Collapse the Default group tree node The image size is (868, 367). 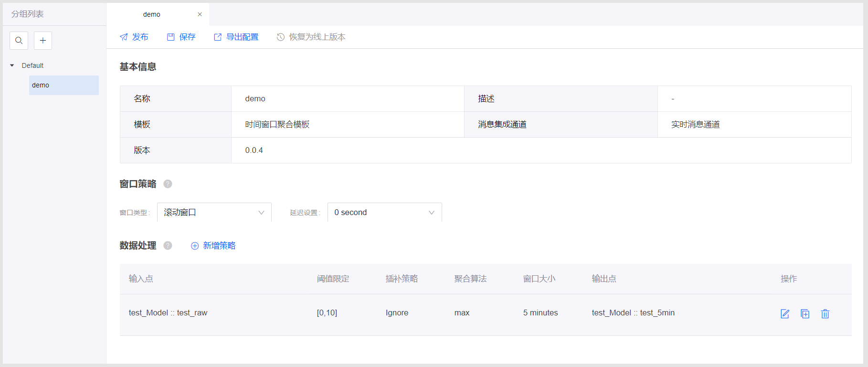[x=12, y=65]
